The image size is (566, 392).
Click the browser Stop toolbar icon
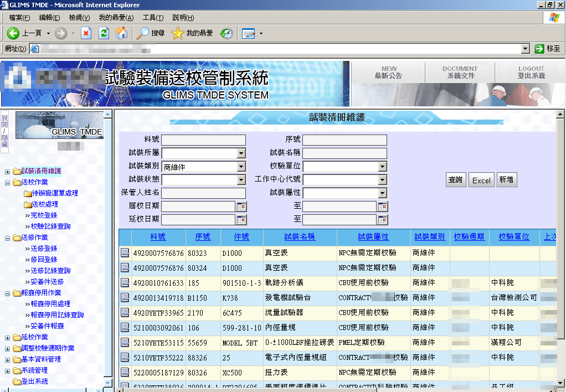(x=86, y=33)
